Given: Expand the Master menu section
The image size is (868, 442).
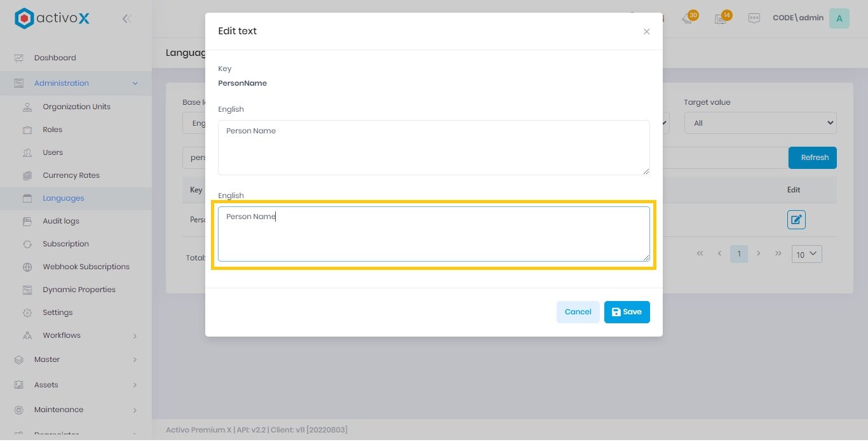Looking at the screenshot, I should [x=135, y=360].
